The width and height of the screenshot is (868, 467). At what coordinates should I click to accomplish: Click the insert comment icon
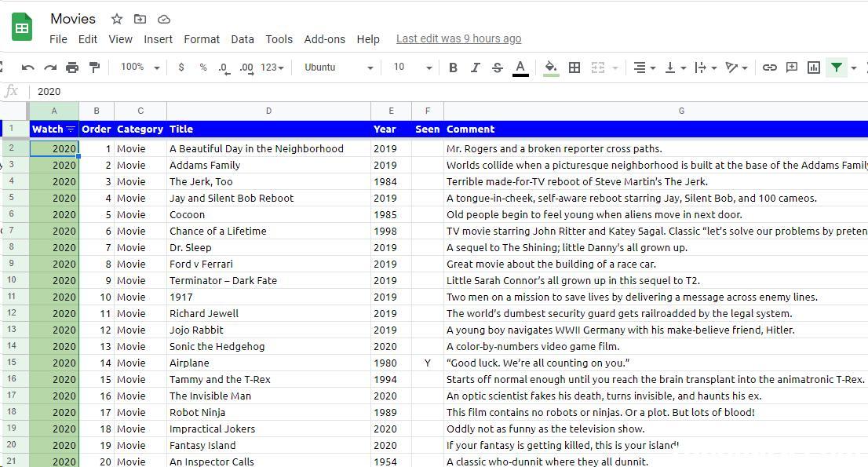point(792,67)
